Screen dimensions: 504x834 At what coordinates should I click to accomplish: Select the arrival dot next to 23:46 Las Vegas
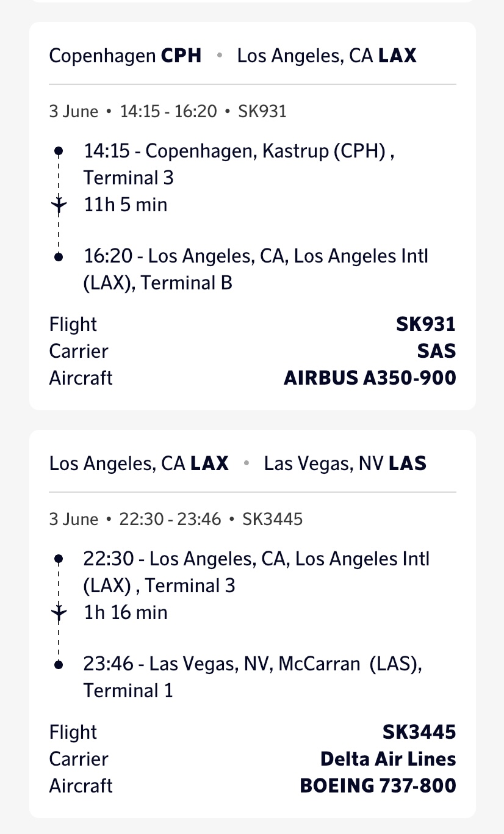(x=59, y=665)
